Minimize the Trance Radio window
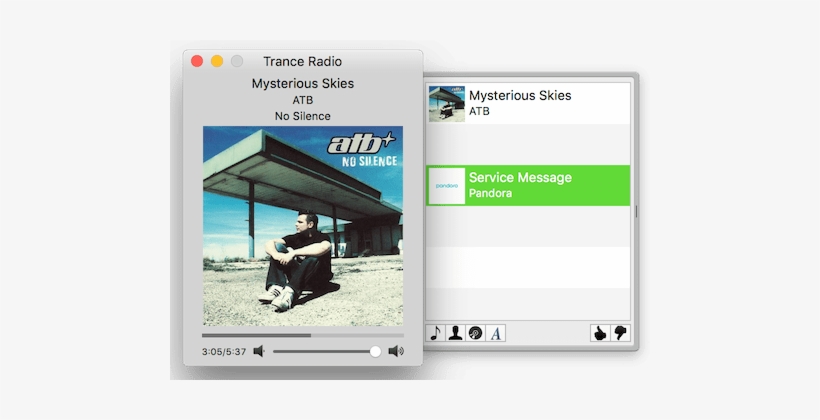820x420 pixels. point(217,61)
